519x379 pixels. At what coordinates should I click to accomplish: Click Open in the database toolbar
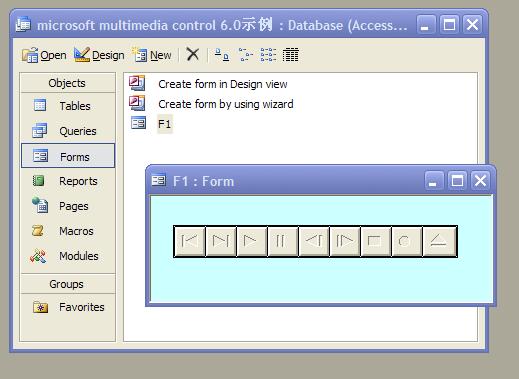point(44,55)
